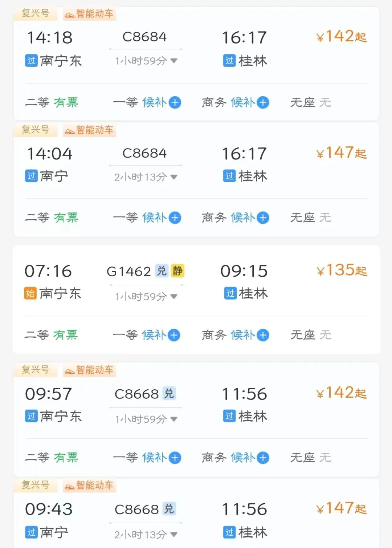Add business-class waitlist for 14:18 C8684 train
This screenshot has width=392, height=548.
(x=263, y=102)
